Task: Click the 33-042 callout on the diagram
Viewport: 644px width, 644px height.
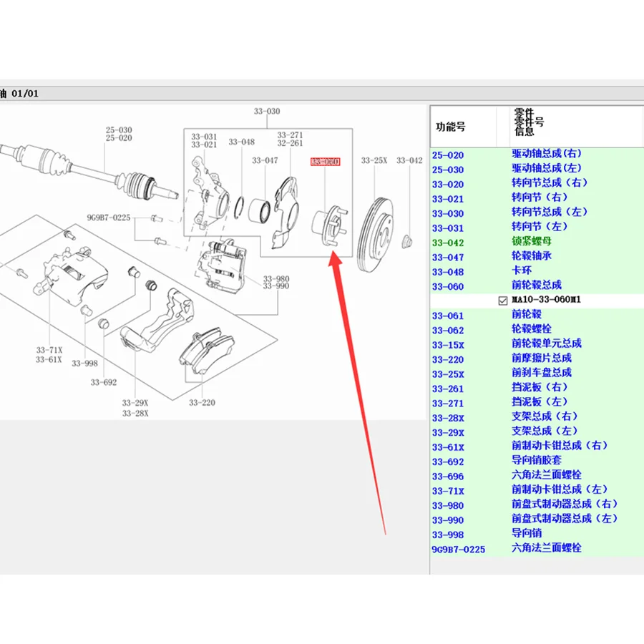Action: 409,160
